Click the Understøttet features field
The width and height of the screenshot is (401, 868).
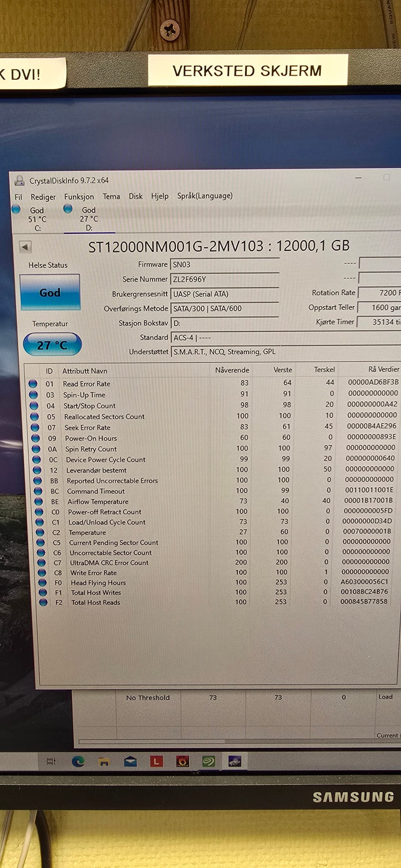pyautogui.click(x=286, y=352)
